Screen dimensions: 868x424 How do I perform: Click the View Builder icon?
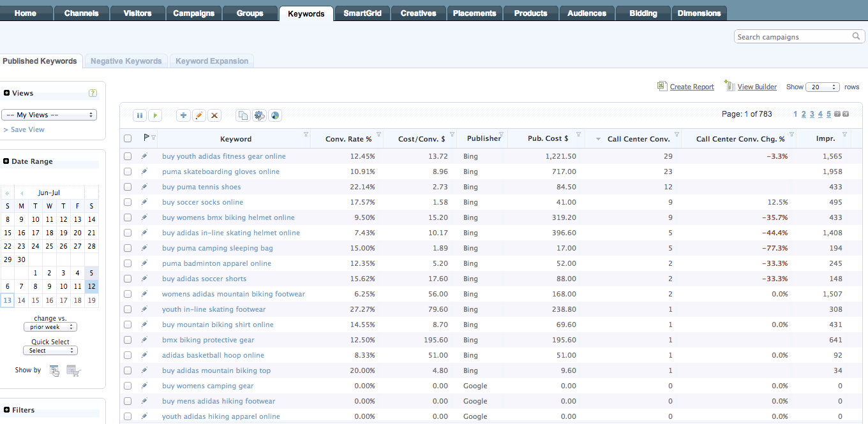(730, 85)
